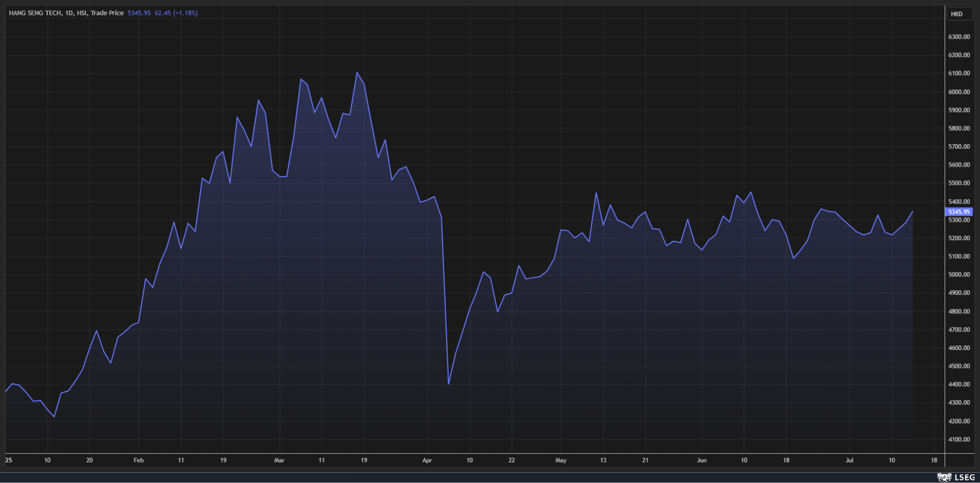Click the 4600.00 price axis label

[959, 348]
